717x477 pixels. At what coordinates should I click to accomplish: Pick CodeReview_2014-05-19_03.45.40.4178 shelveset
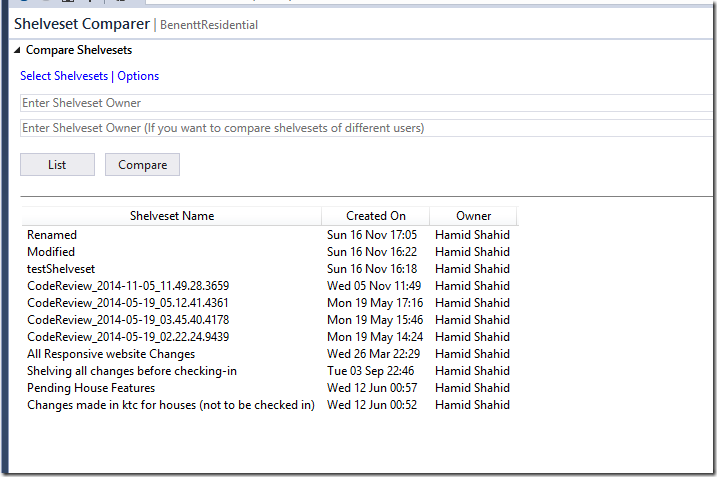(x=128, y=320)
